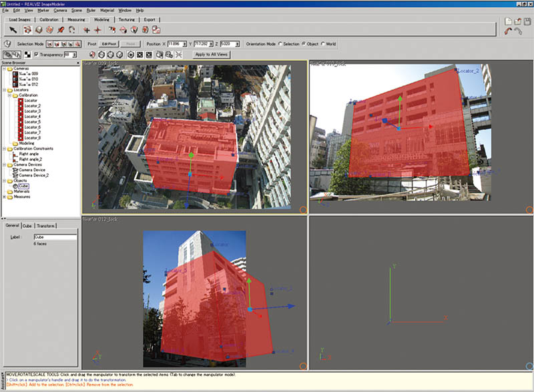
Task: Click the icon left of Selection Mode
Action: point(7,44)
